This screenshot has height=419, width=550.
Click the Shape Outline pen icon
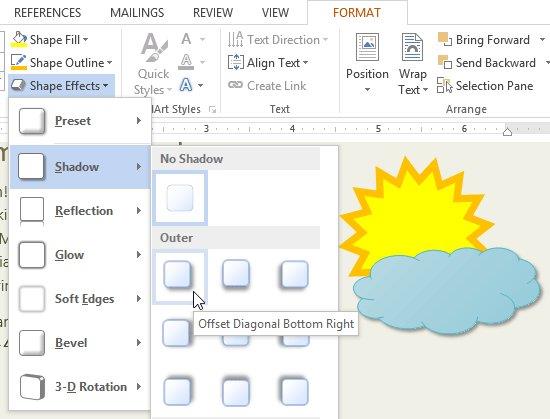coord(19,62)
